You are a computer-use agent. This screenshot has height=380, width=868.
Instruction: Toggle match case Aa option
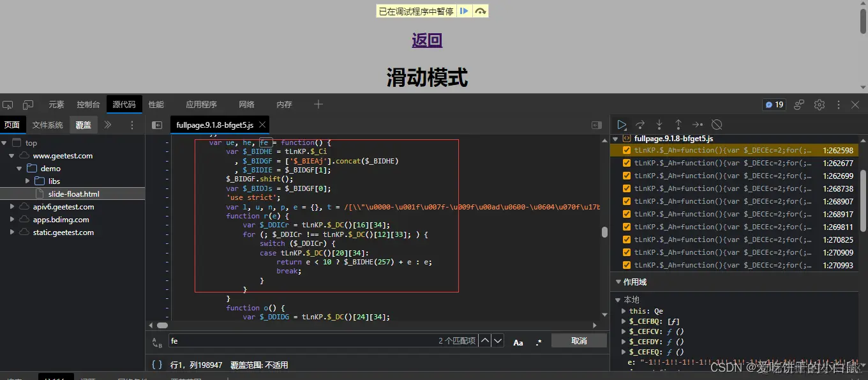point(518,342)
